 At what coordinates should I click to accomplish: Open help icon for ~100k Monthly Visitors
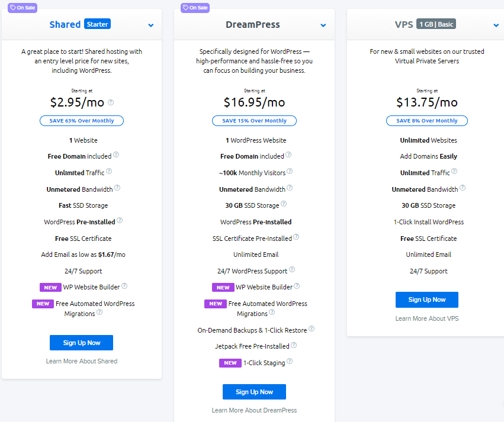click(x=290, y=171)
